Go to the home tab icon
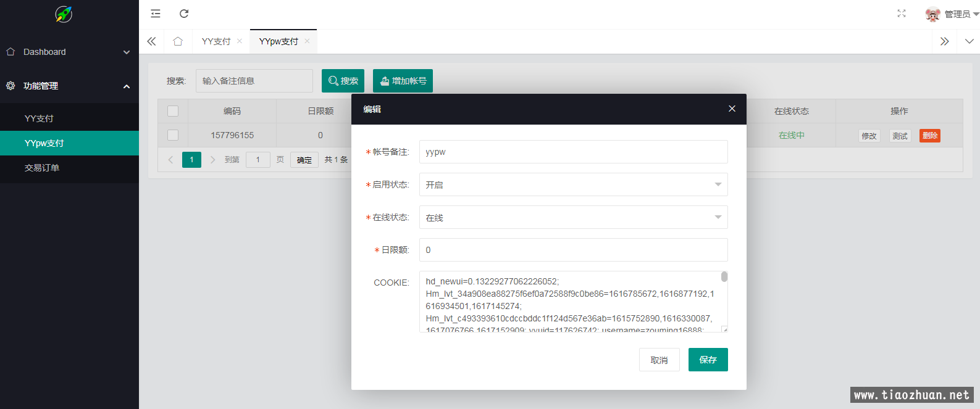980x409 pixels. click(x=178, y=41)
